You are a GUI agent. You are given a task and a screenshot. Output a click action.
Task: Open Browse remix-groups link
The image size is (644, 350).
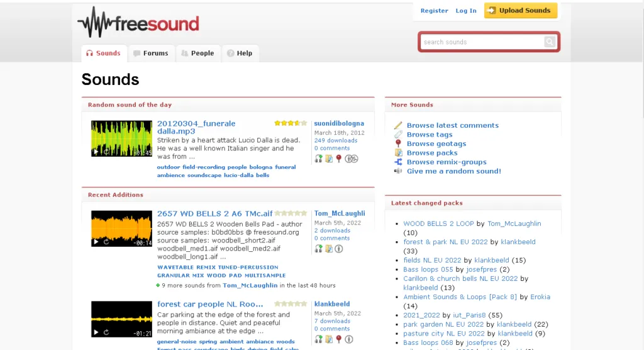(x=447, y=162)
